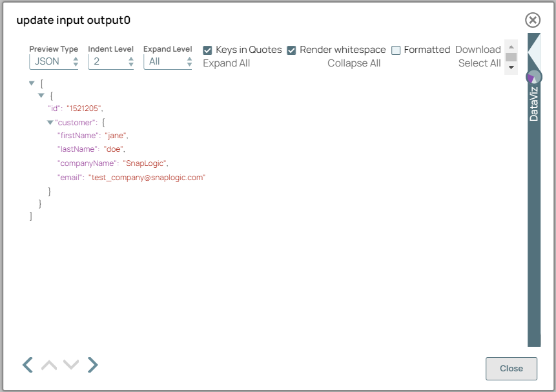Open the Preview Type stepper up arrow
The height and width of the screenshot is (392, 556).
76,58
